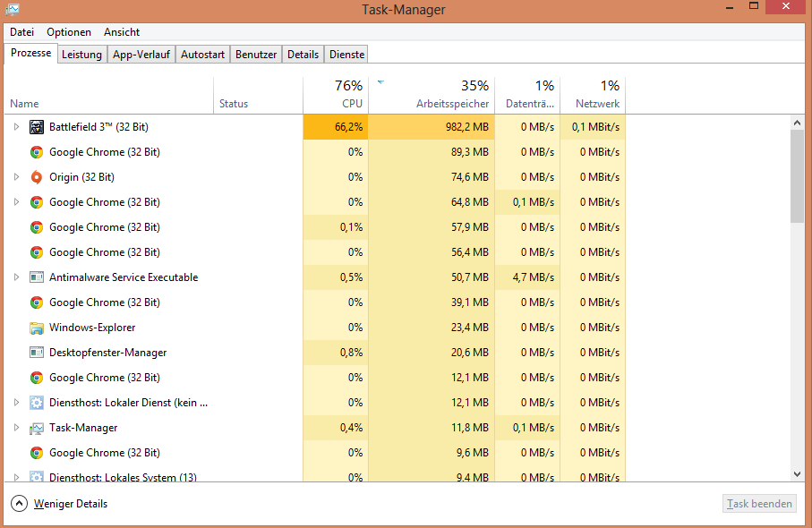
Task: Expand the Task-Manager process group
Action: 17,428
